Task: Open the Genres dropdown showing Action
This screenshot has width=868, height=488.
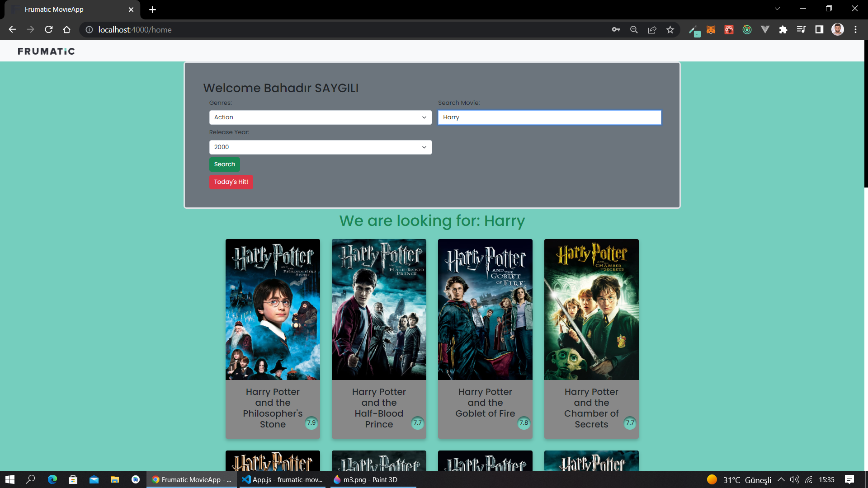Action: coord(320,117)
